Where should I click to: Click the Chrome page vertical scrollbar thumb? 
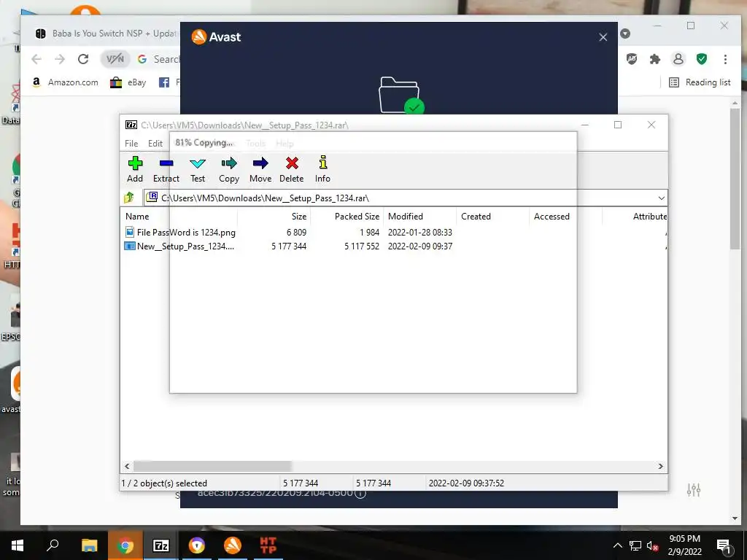point(735,179)
